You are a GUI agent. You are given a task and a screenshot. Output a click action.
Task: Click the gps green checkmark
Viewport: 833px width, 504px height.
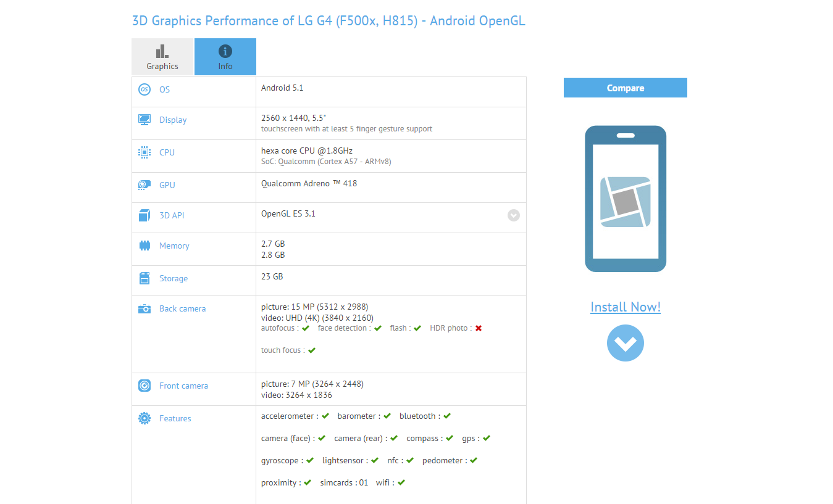[x=487, y=439]
